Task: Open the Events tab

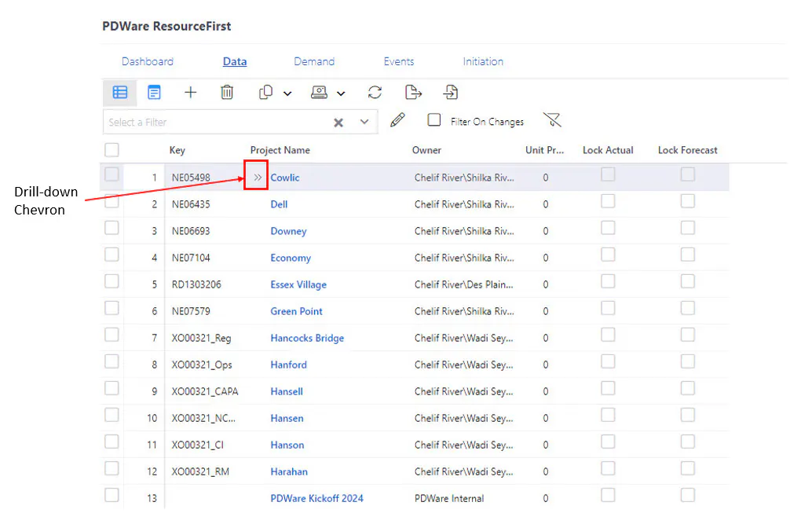Action: (399, 61)
